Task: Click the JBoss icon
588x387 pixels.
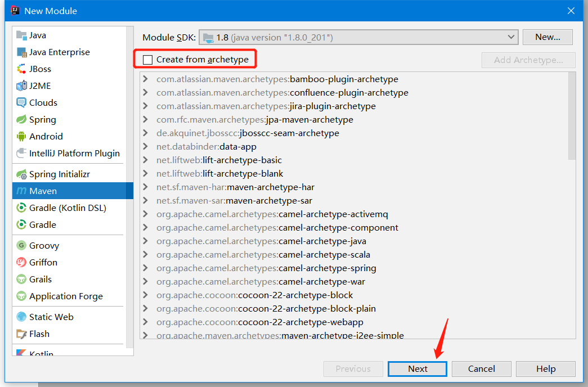Action: (21, 69)
